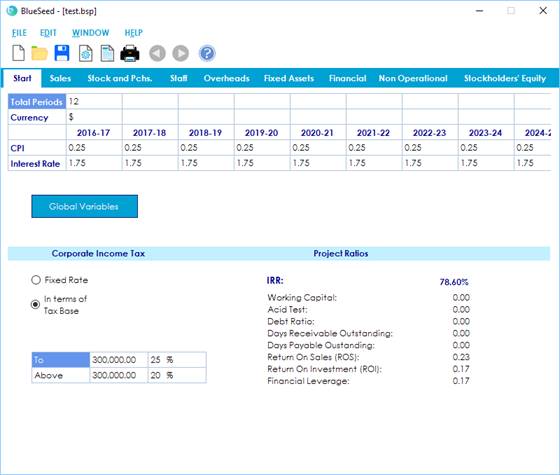The width and height of the screenshot is (560, 475).
Task: Open the Stockholders' Equity tab
Action: pyautogui.click(x=505, y=78)
